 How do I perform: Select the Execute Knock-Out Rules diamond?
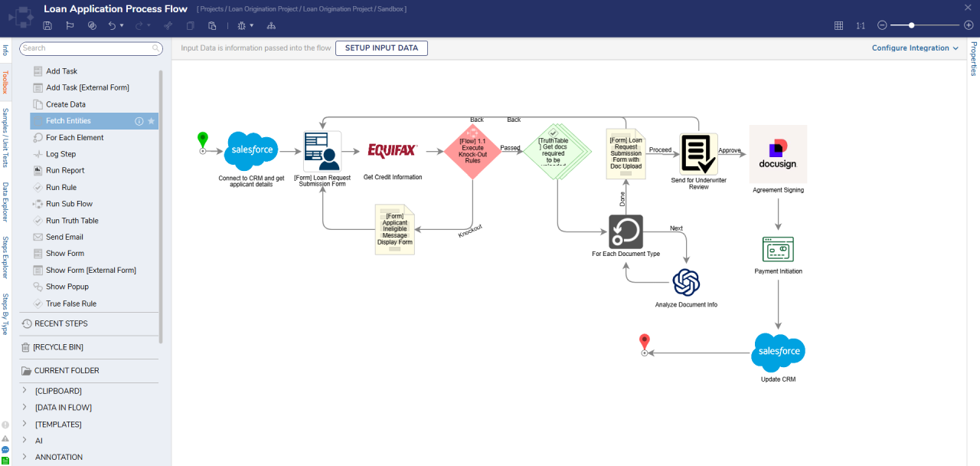coord(472,151)
